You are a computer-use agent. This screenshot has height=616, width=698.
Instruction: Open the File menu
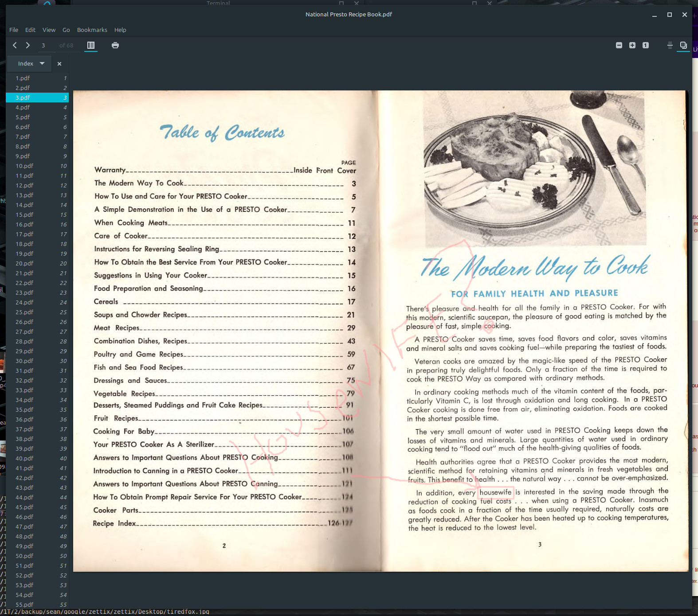(14, 30)
